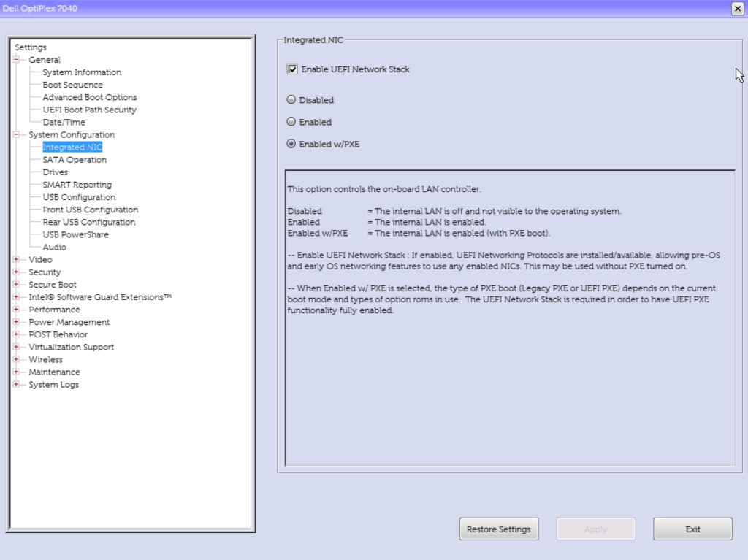Select the Virtualization Support category label
This screenshot has width=748, height=560.
coord(72,347)
